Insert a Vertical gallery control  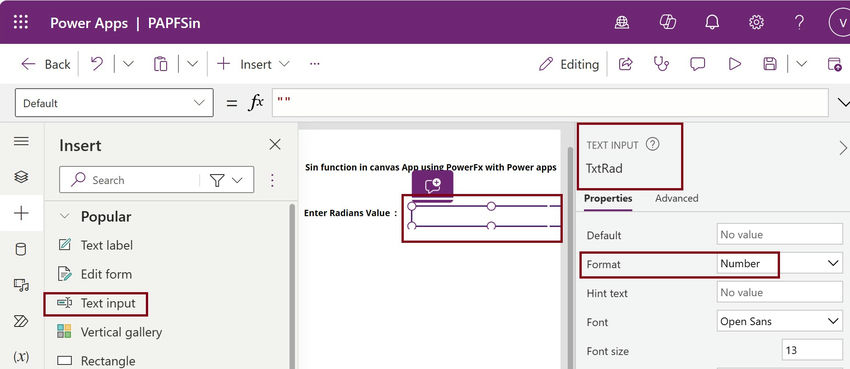(x=110, y=332)
